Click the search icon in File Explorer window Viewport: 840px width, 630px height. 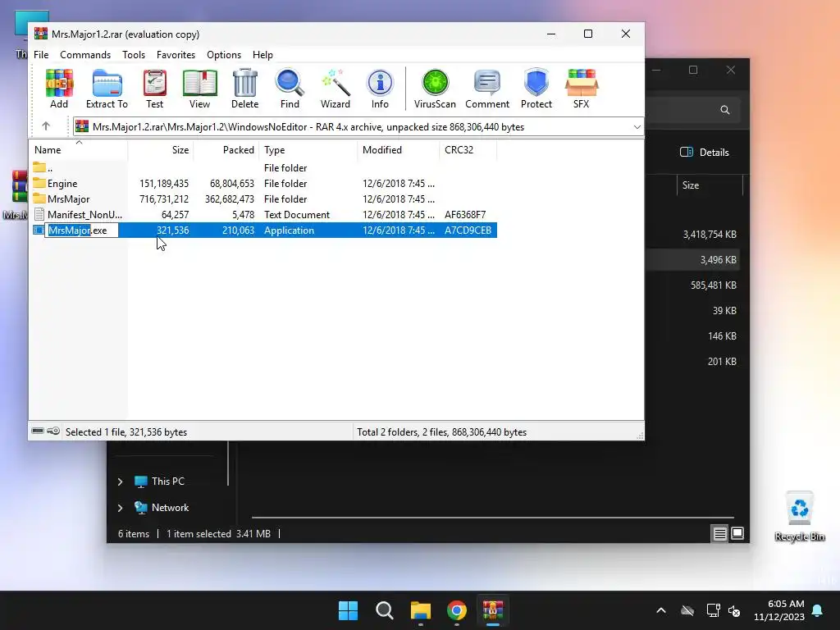click(x=725, y=110)
